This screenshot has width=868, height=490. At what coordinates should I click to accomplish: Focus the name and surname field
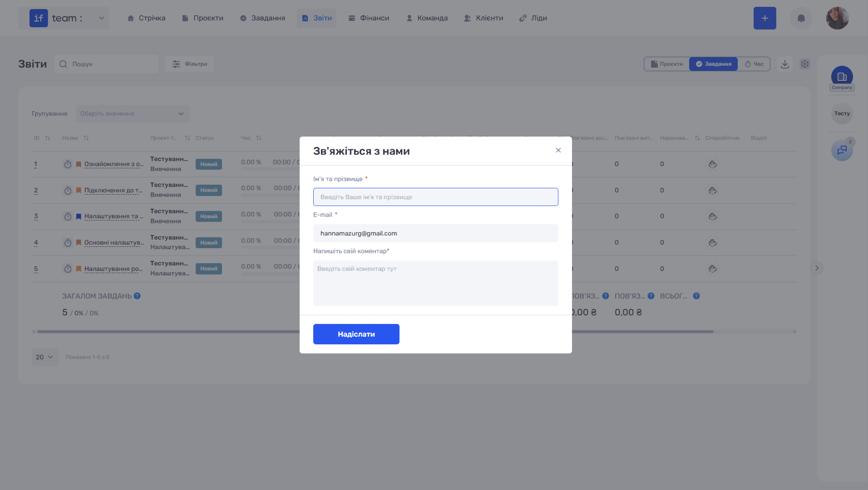[x=435, y=197]
